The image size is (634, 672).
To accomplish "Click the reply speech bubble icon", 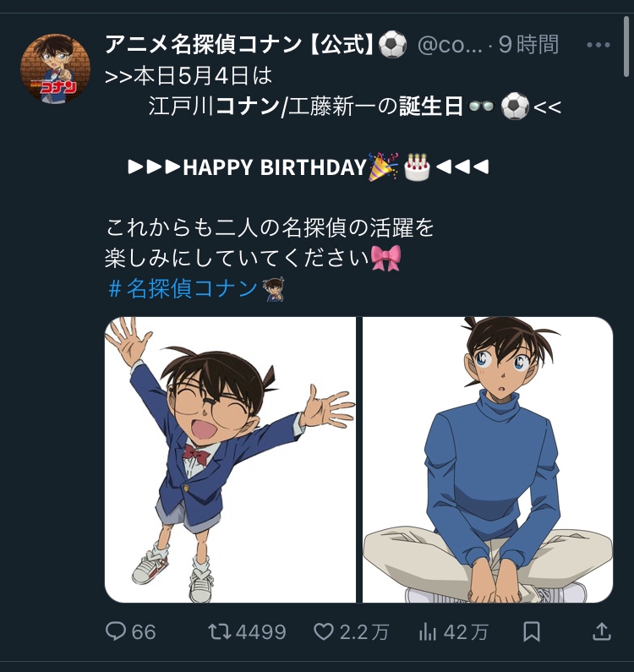I will [x=116, y=631].
